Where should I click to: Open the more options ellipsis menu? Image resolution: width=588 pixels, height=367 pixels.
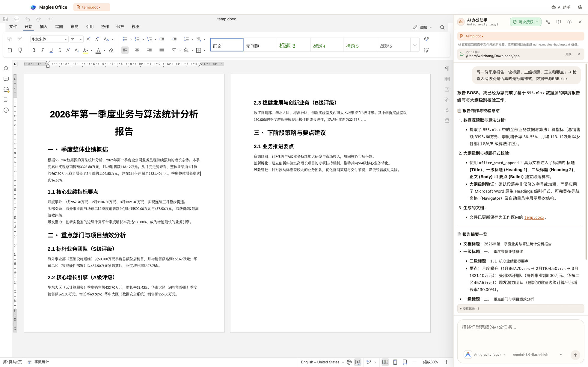pyautogui.click(x=49, y=19)
